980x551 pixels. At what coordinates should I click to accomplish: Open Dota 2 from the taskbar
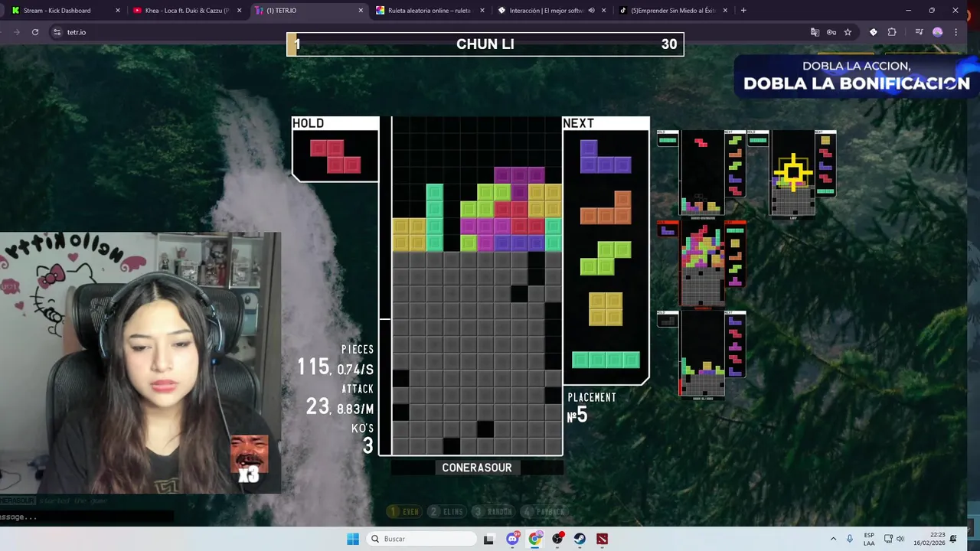click(x=603, y=539)
